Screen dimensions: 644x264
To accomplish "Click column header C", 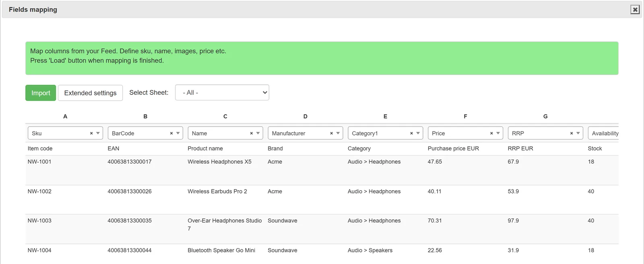I will coord(225,116).
